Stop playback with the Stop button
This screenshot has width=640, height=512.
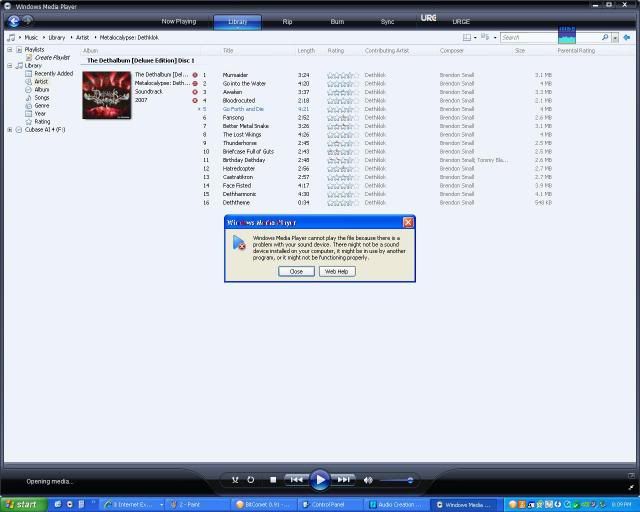(x=273, y=480)
